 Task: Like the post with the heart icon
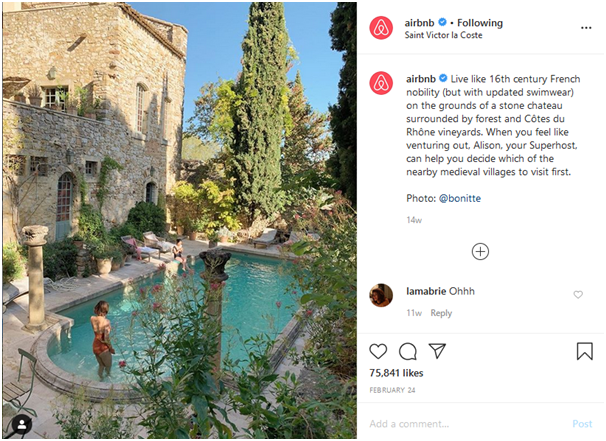pos(378,351)
